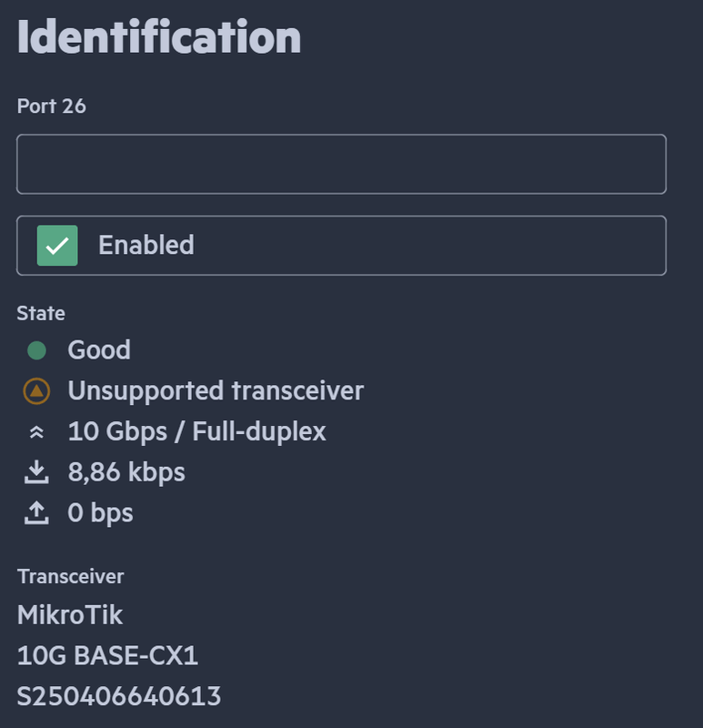Click the download rate arrow icon

[x=36, y=472]
